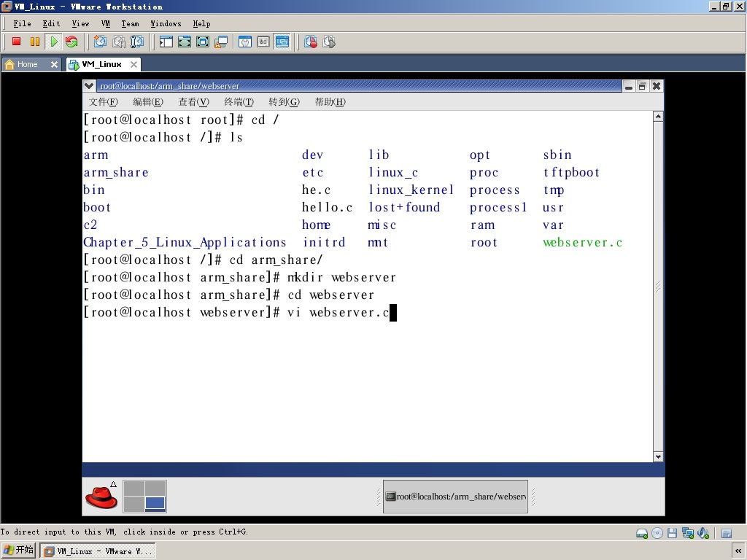This screenshot has height=560, width=747.
Task: Close the VM_Linux tab
Action: click(134, 64)
